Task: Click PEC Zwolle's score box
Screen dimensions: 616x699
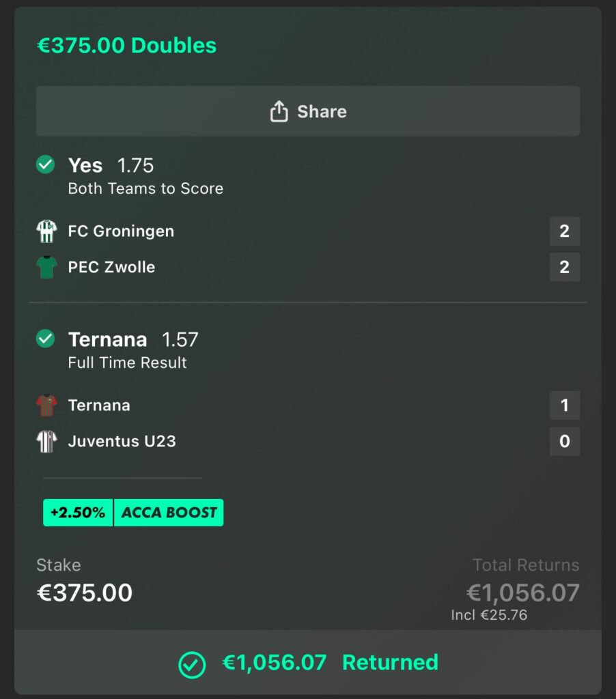Action: point(564,267)
